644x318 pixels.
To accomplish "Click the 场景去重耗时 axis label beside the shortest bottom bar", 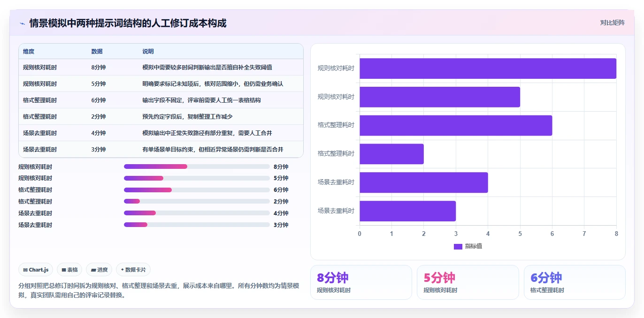I will [x=336, y=211].
